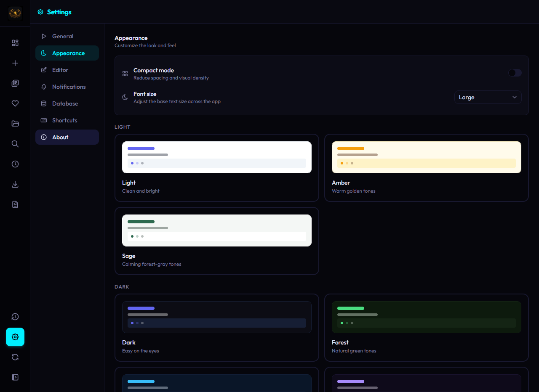Image resolution: width=539 pixels, height=392 pixels.
Task: Click the app logo in the sidebar
Action: pyautogui.click(x=15, y=13)
